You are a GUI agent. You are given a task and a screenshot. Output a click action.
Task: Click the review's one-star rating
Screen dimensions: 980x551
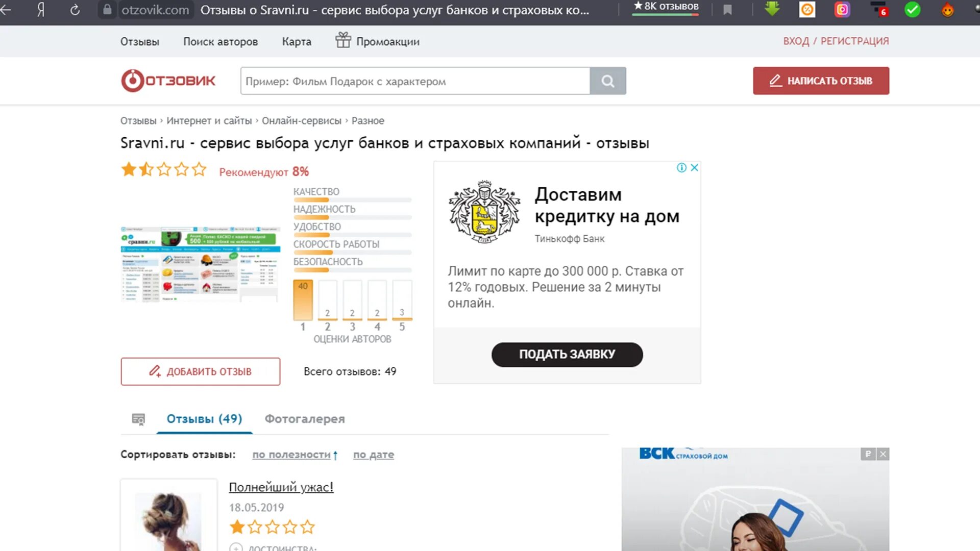(272, 527)
